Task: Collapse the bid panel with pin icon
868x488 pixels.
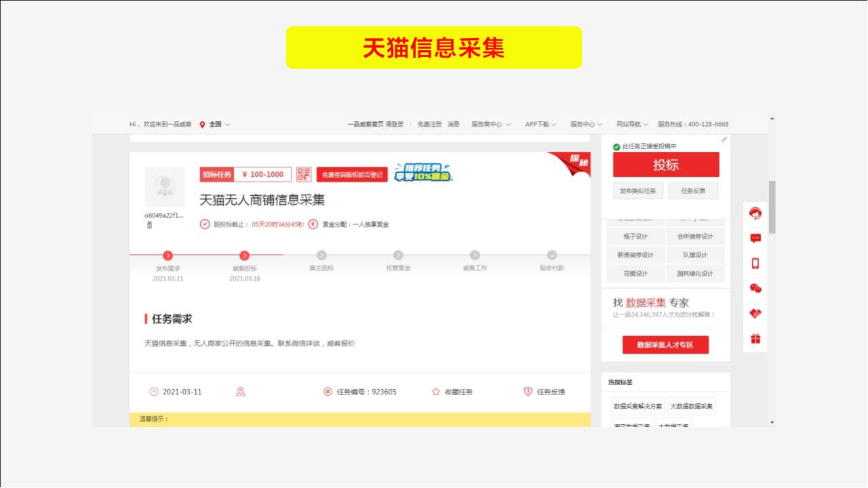Action: click(x=724, y=140)
